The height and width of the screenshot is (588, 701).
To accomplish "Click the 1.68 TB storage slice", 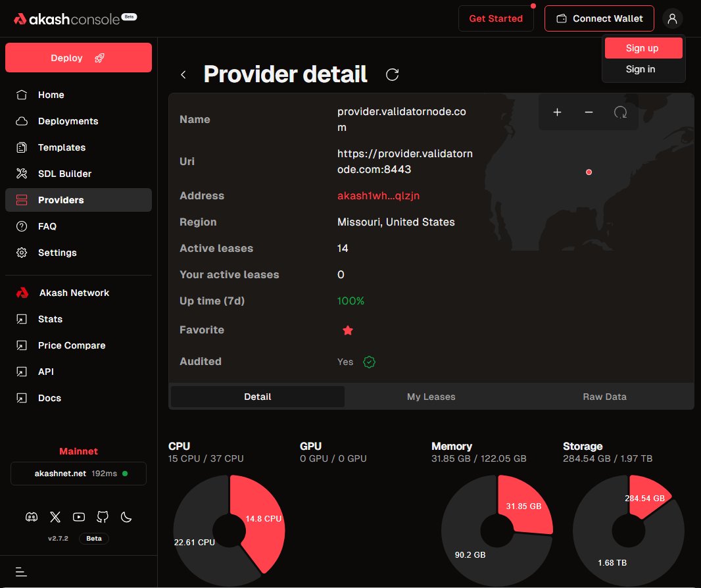I will tap(612, 562).
